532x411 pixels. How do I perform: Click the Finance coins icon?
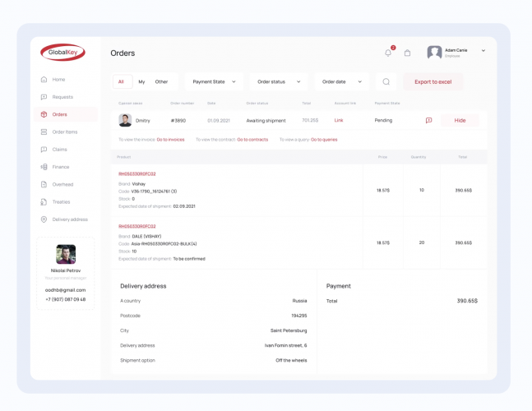pyautogui.click(x=44, y=167)
